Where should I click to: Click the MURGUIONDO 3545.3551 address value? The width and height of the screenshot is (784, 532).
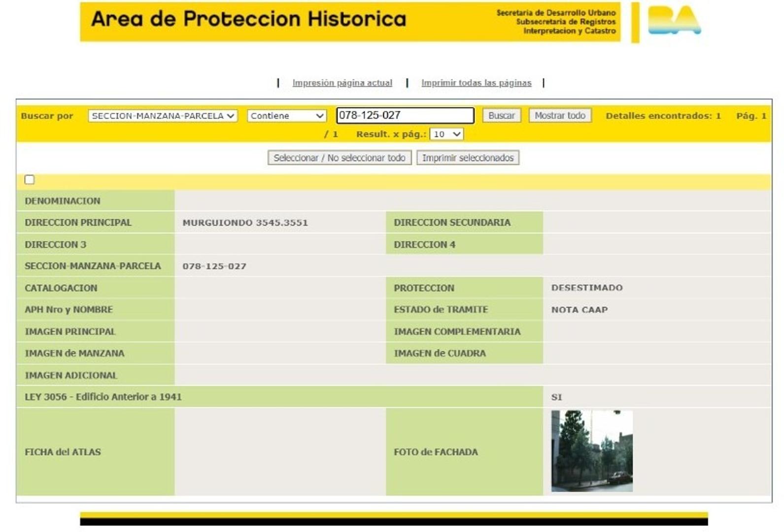click(x=245, y=223)
